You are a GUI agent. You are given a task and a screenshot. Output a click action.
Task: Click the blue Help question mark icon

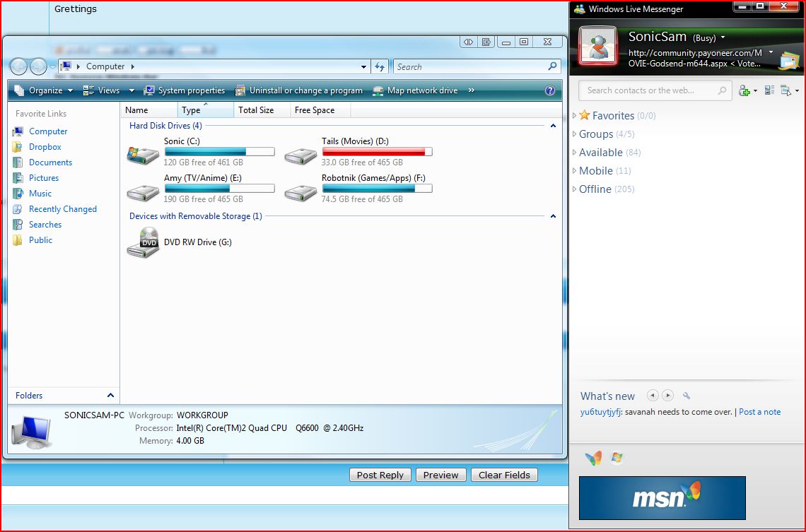coord(550,90)
